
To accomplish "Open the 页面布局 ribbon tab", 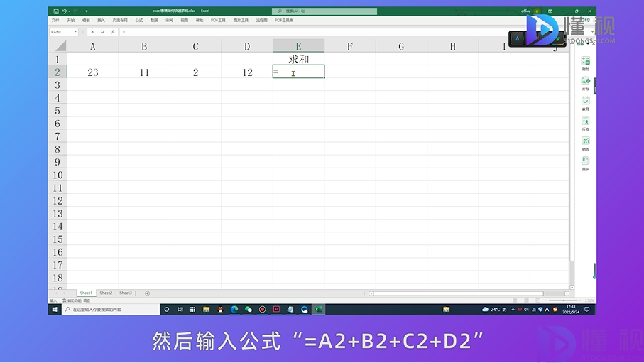I will [x=120, y=20].
